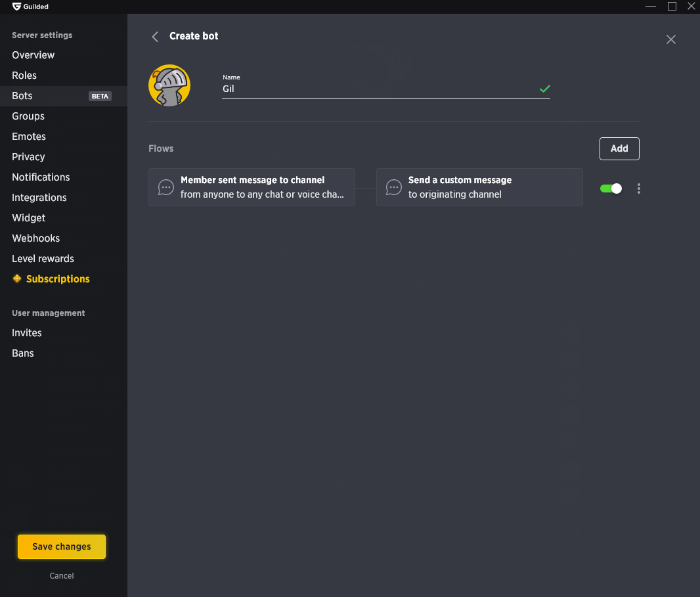Click the Gil knight bot avatar

coord(169,85)
